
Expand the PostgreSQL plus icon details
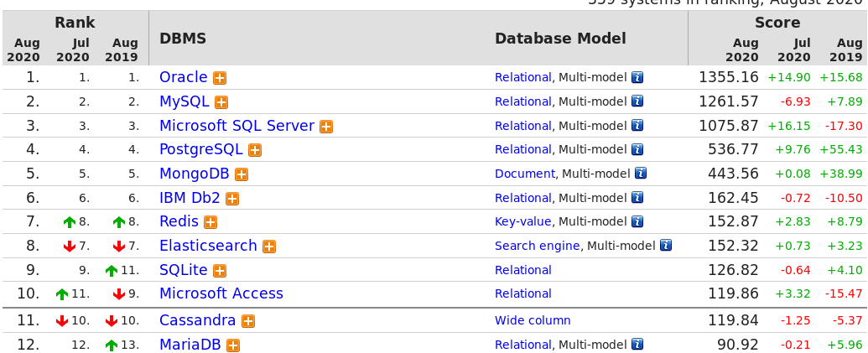click(255, 150)
